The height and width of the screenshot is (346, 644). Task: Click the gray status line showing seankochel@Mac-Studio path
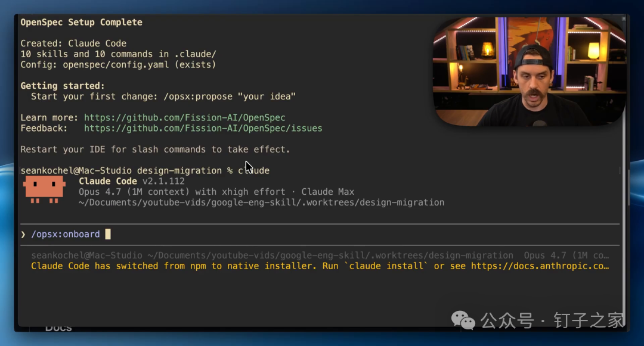(x=320, y=255)
